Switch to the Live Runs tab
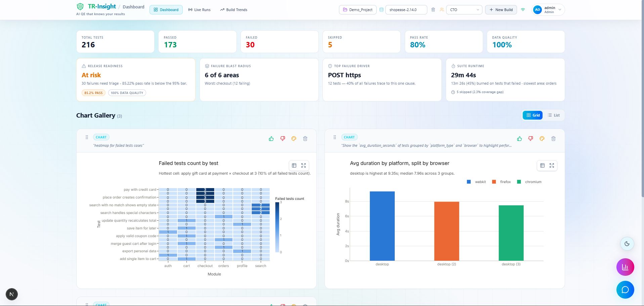The height and width of the screenshot is (306, 644). (x=199, y=10)
